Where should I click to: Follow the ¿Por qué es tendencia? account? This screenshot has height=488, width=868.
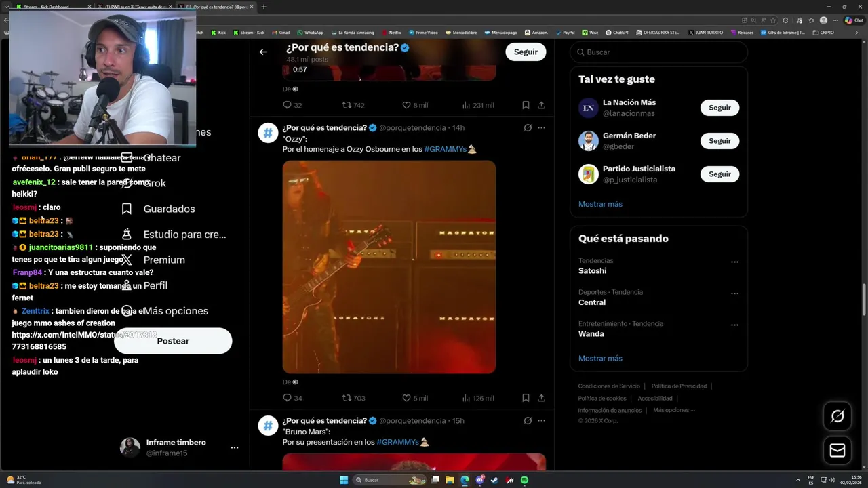tap(526, 52)
